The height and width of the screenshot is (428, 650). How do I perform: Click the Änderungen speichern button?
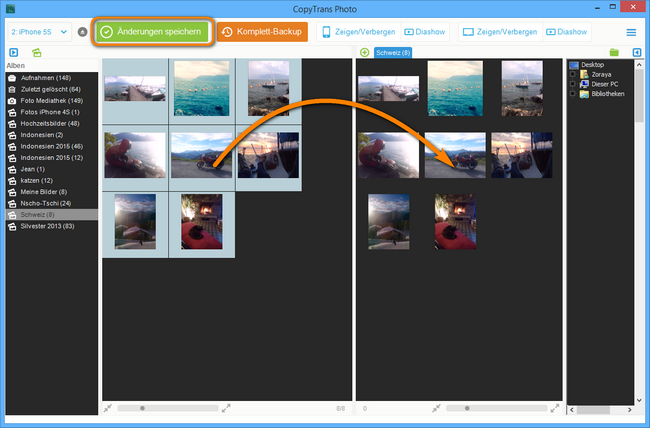(153, 32)
